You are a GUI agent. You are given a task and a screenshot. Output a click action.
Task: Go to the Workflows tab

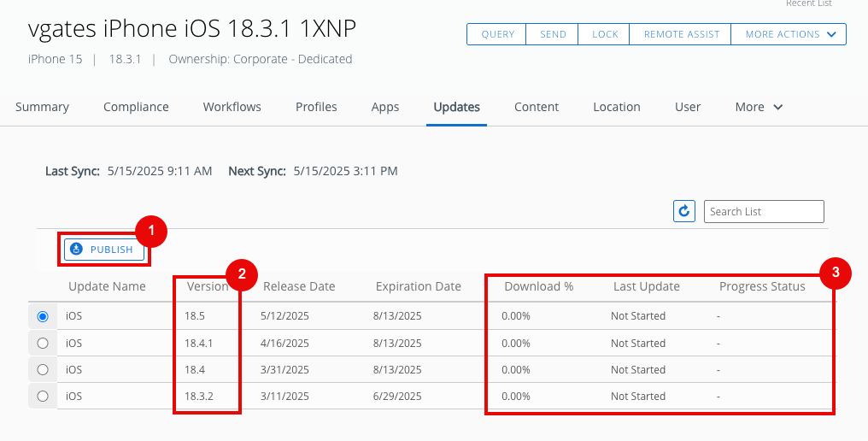click(x=232, y=107)
